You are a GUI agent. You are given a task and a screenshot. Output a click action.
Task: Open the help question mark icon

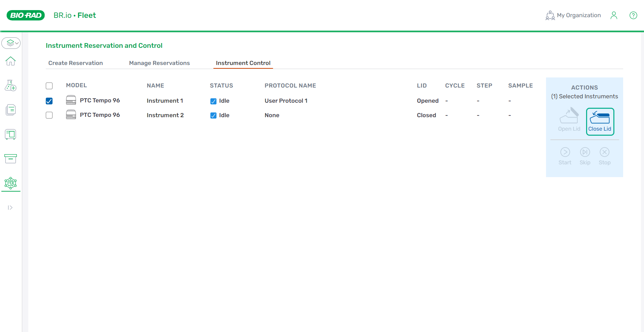[x=633, y=15]
